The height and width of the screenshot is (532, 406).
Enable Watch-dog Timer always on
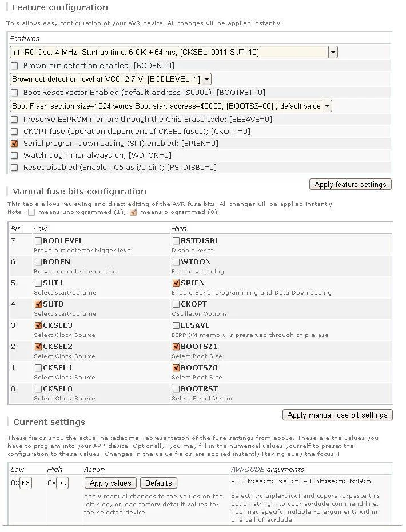click(x=15, y=156)
